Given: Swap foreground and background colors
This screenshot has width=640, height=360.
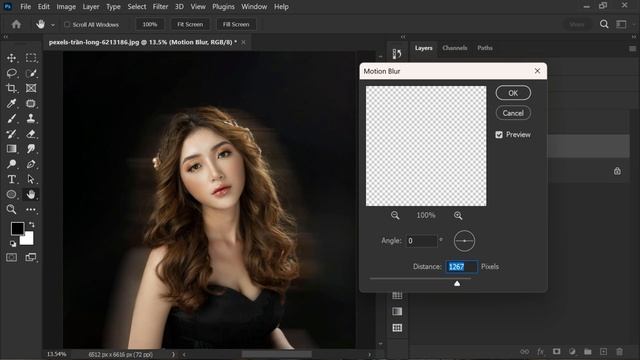Looking at the screenshot, I should point(31,224).
